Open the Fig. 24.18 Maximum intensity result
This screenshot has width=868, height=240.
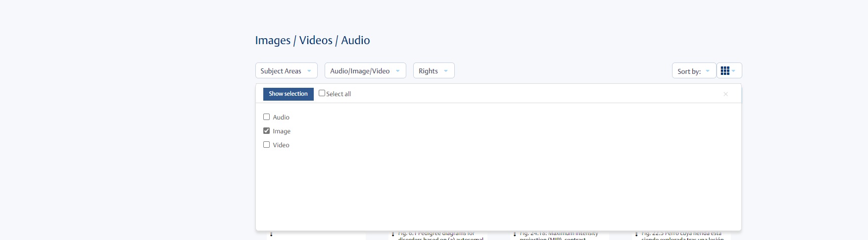pos(559,235)
